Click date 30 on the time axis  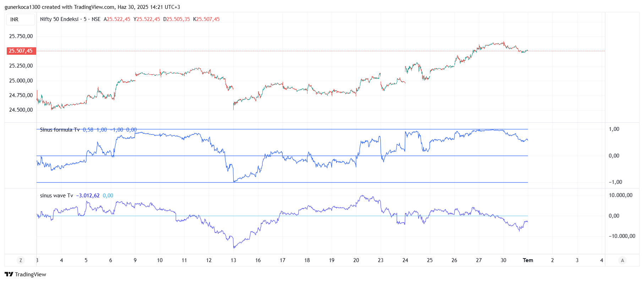click(503, 260)
